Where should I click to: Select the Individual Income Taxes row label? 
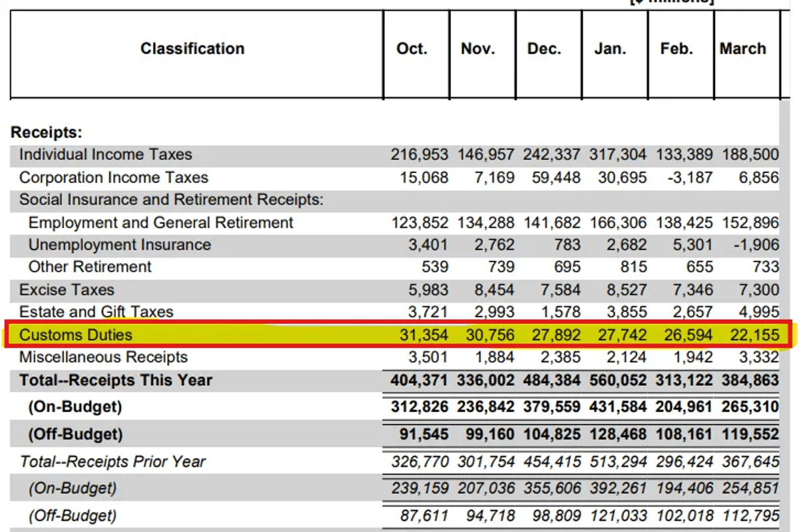(105, 154)
